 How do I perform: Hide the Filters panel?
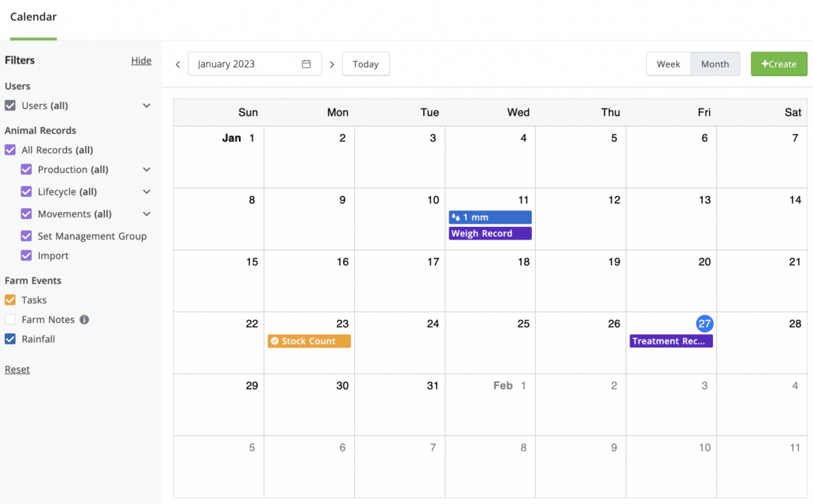[141, 60]
